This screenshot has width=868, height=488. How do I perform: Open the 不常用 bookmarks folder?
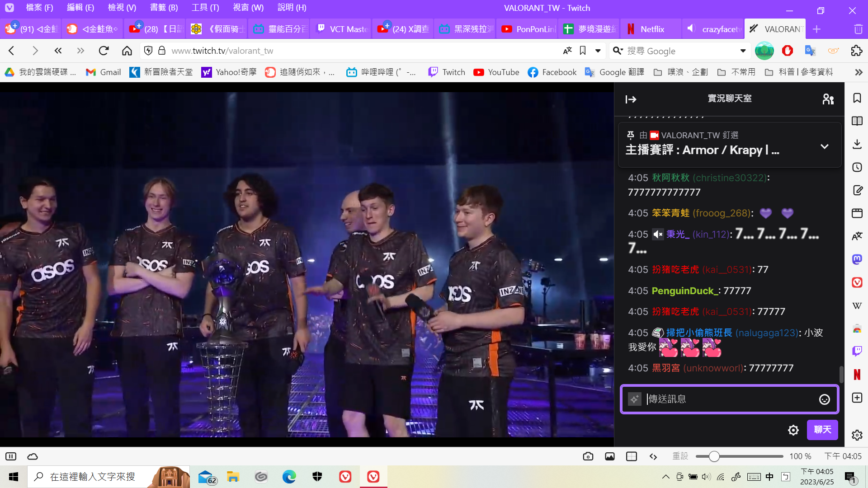(736, 72)
